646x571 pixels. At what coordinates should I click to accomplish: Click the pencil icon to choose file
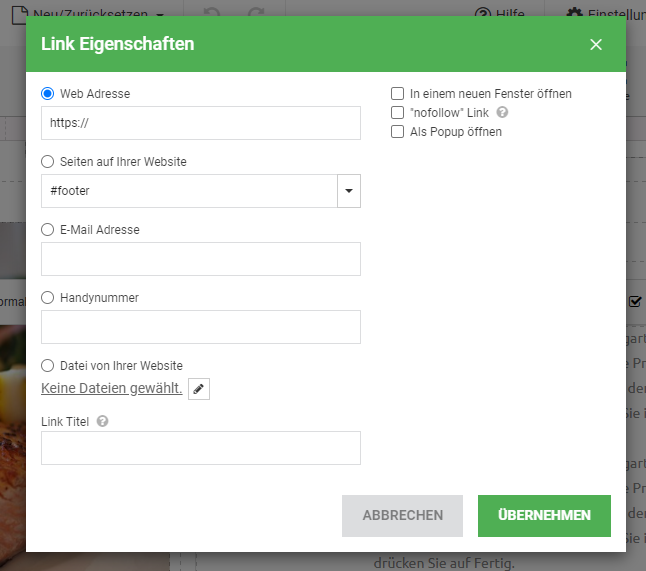(x=199, y=389)
